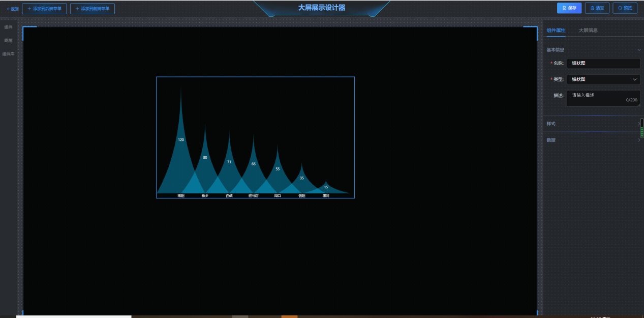Open the 组件 sidebar panel
644x318 pixels.
[8, 27]
